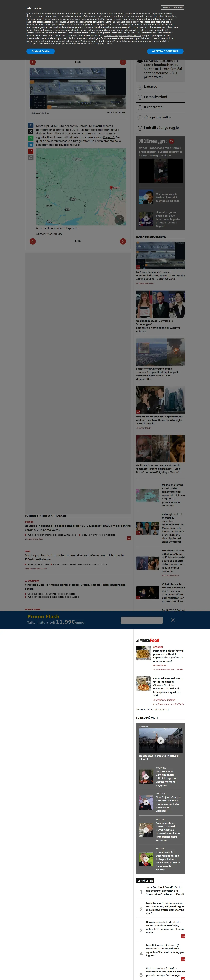This screenshot has height=980, width=210.
Task: Open Esplosione a Calenzano thumbnail
Action: click(160, 352)
